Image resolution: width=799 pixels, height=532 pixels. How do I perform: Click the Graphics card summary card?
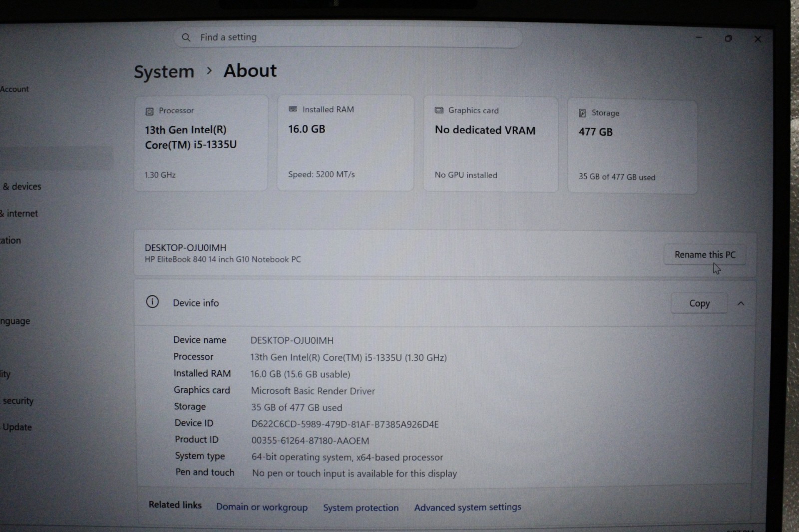[x=490, y=144]
